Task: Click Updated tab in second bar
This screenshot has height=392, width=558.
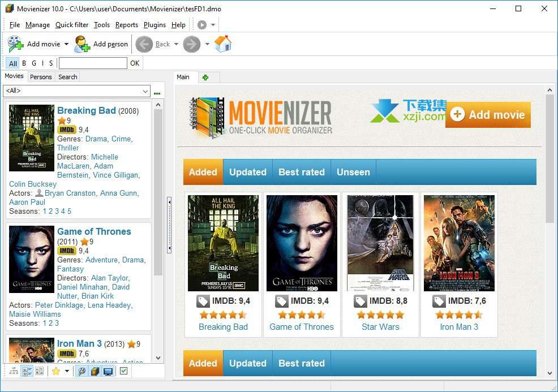Action: coord(248,363)
